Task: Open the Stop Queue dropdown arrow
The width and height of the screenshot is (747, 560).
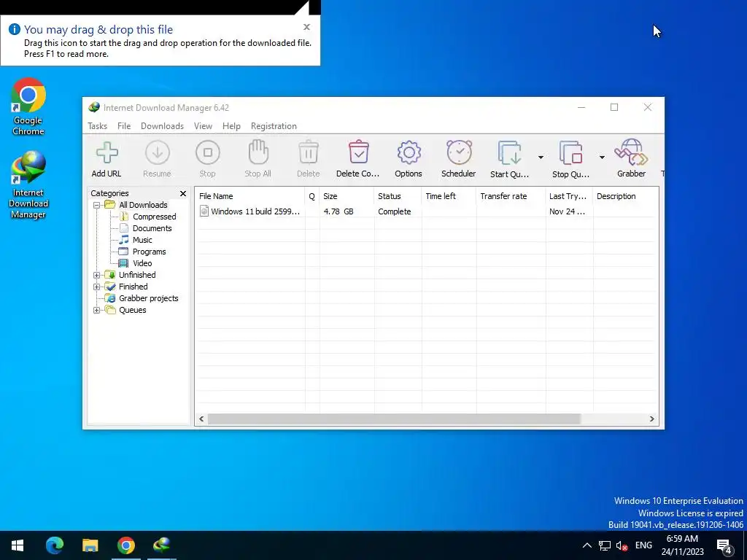Action: [602, 157]
